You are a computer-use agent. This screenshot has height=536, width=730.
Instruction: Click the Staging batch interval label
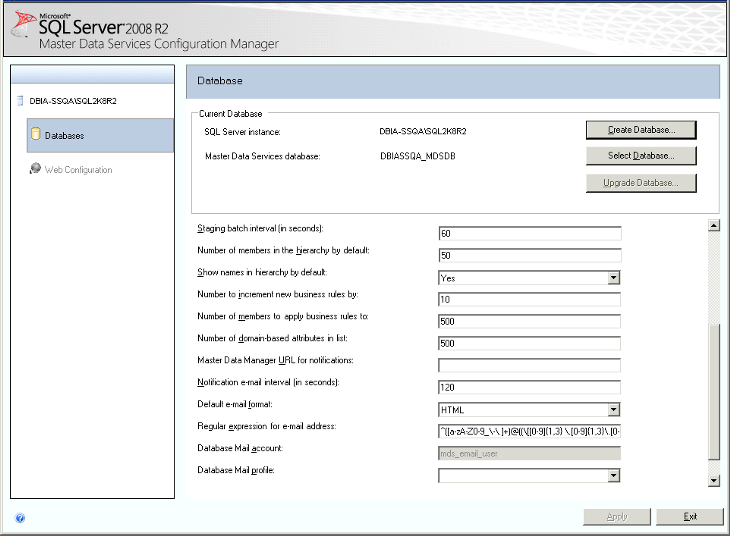pyautogui.click(x=260, y=228)
